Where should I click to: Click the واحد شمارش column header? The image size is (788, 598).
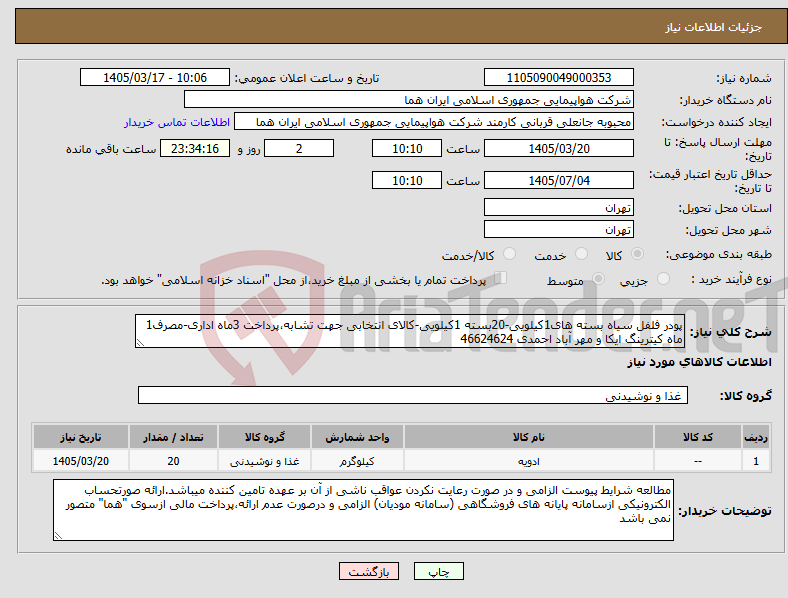[357, 437]
